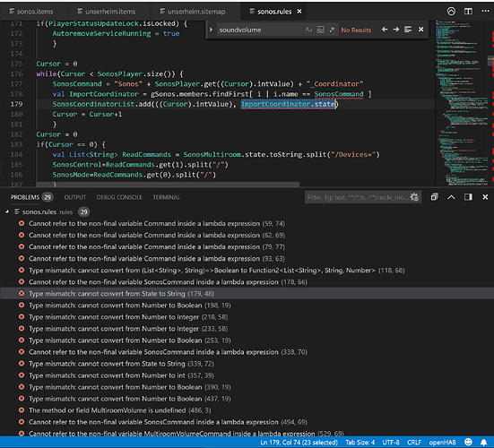
Task: Click the problems filter input field
Action: [x=357, y=197]
